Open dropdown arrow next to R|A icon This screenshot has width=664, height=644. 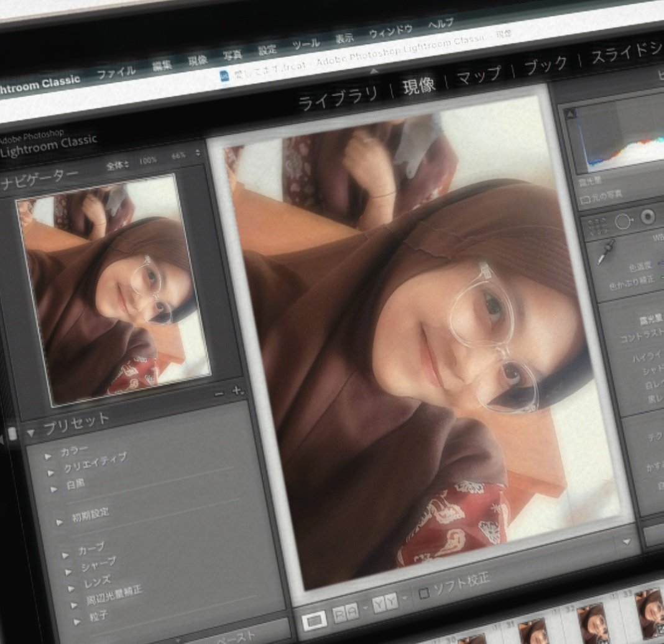tap(365, 608)
